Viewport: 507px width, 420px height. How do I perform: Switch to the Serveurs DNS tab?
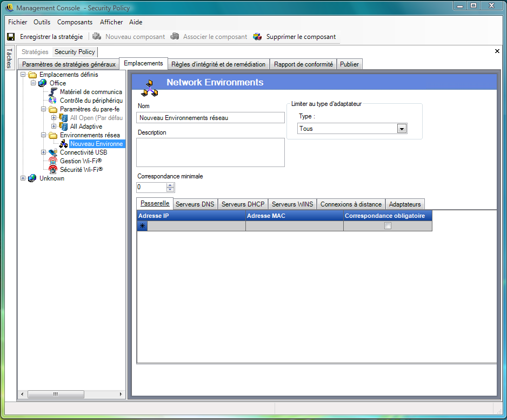click(195, 204)
